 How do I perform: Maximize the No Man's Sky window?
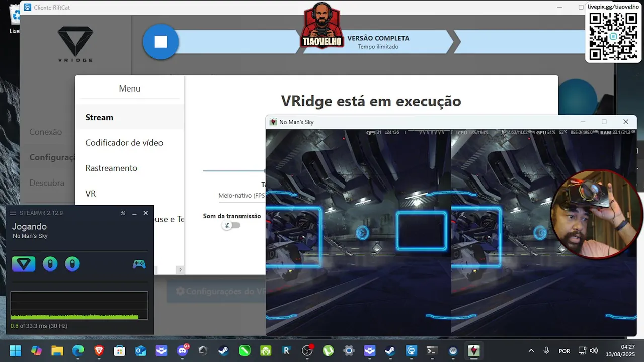[604, 122]
